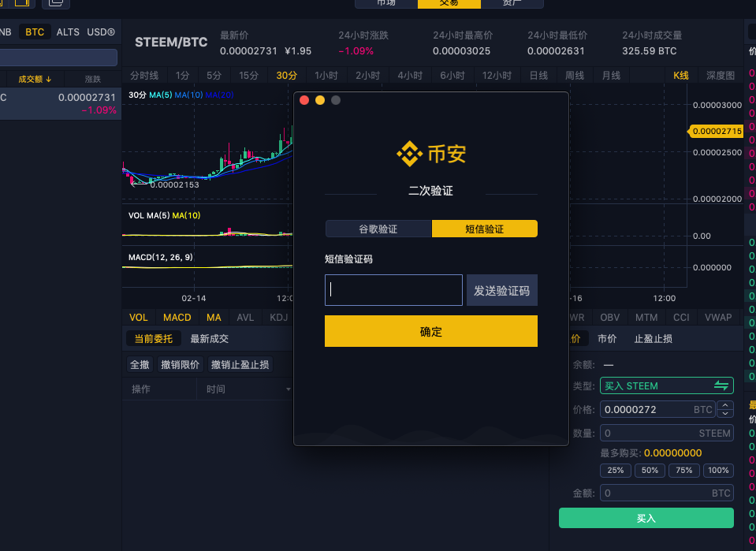
Task: Confirm with the 确定 button
Action: (431, 331)
